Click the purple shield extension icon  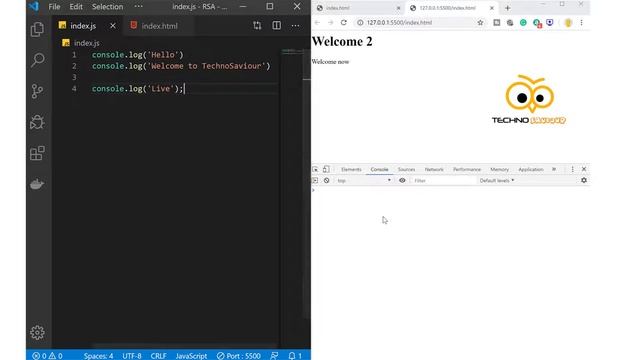550,22
